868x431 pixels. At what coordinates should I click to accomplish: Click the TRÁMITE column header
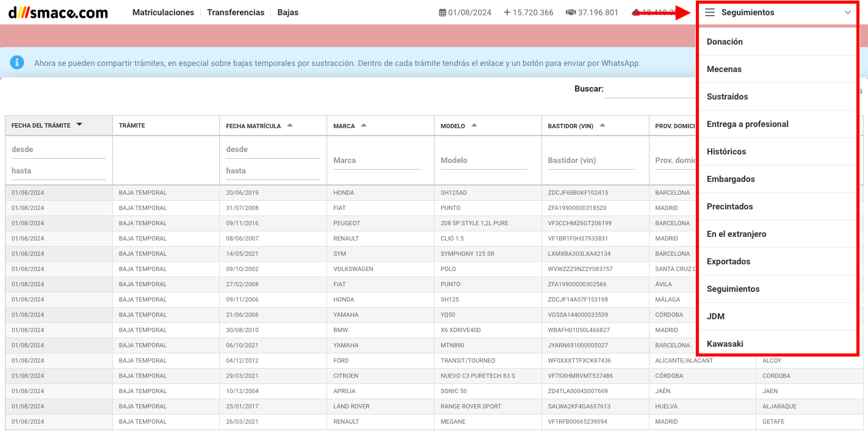[x=165, y=125]
